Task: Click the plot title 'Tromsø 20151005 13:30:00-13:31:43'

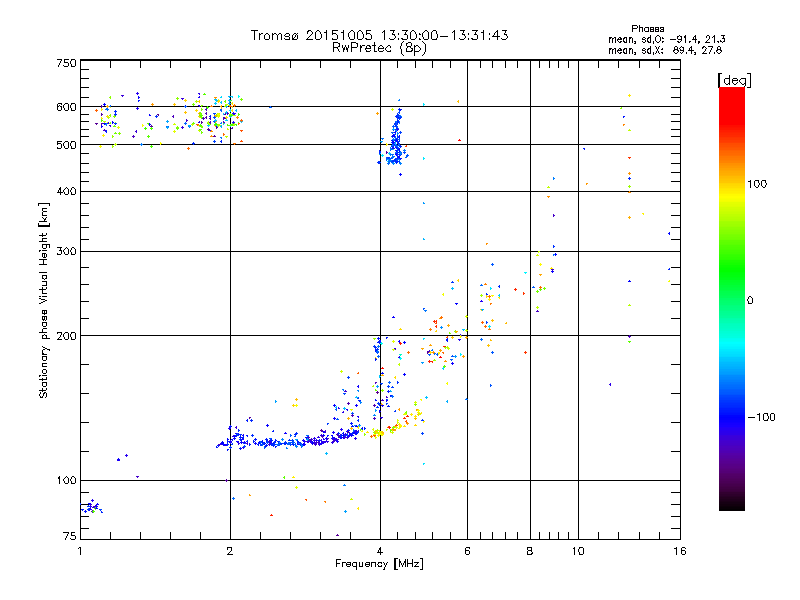Action: (379, 35)
